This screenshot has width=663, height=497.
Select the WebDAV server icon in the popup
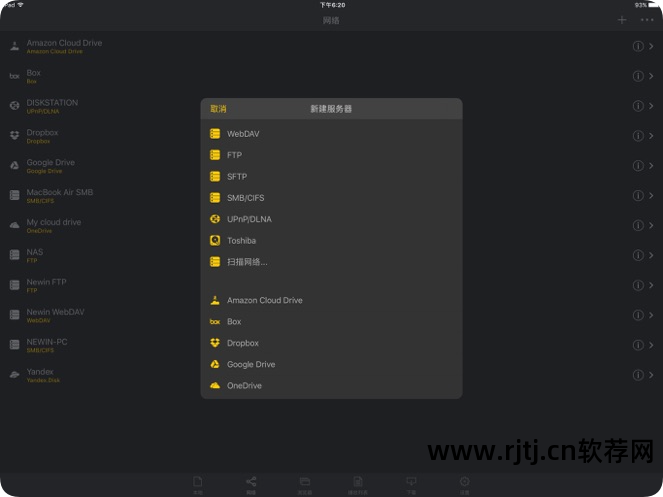215,134
